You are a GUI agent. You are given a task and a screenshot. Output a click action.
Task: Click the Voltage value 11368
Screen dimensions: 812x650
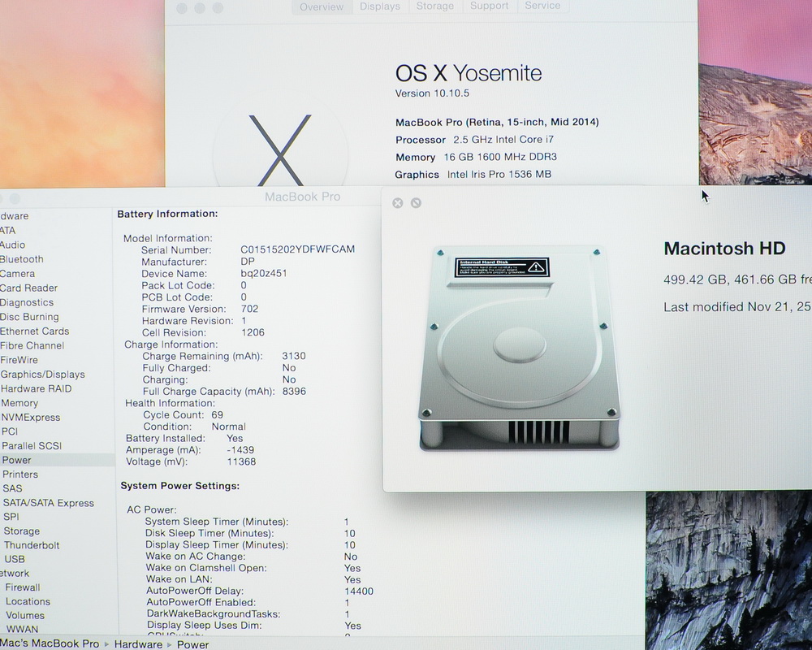tap(241, 461)
